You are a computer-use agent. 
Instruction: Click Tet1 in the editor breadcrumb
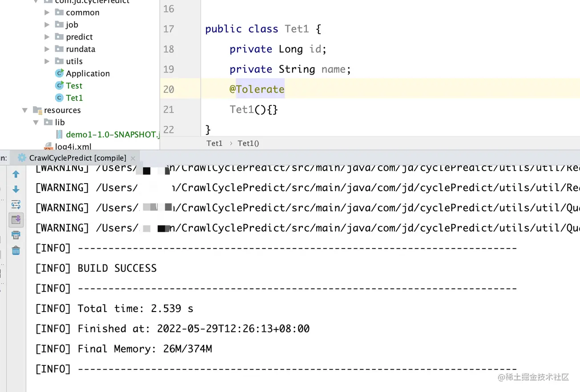pos(214,143)
